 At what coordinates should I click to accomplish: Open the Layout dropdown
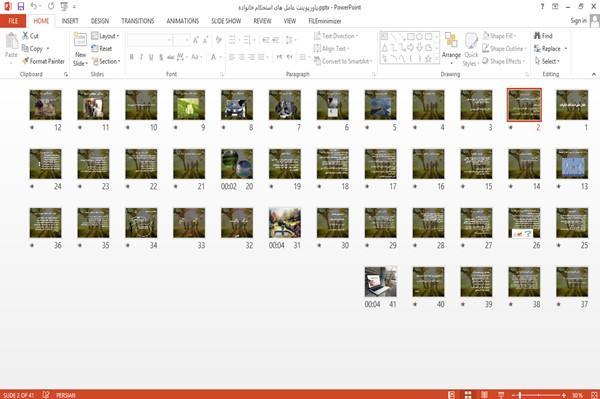coord(105,36)
